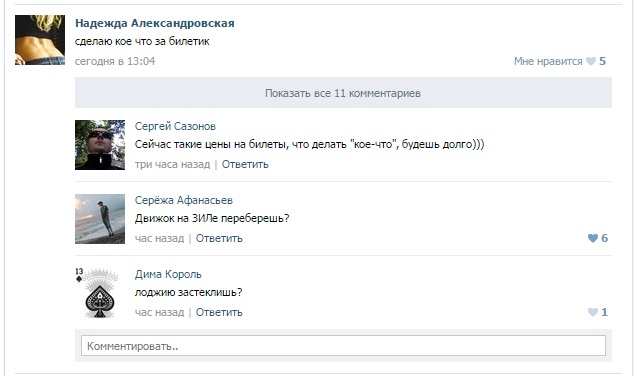
Task: Click timestamp три часа назад
Action: pyautogui.click(x=173, y=164)
